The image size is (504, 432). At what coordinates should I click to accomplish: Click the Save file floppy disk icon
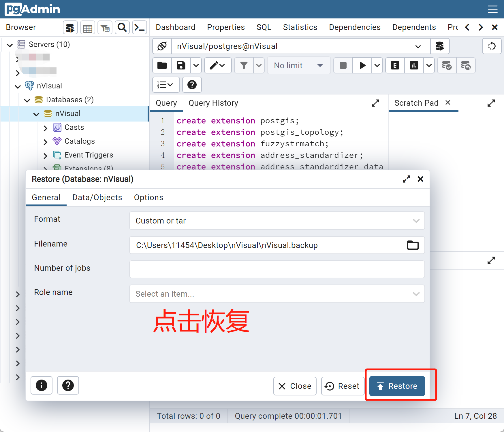pyautogui.click(x=181, y=66)
